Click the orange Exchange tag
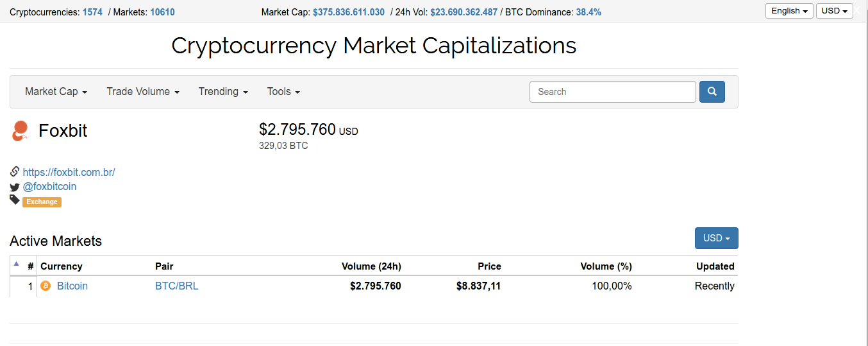The height and width of the screenshot is (346, 868). [x=42, y=202]
